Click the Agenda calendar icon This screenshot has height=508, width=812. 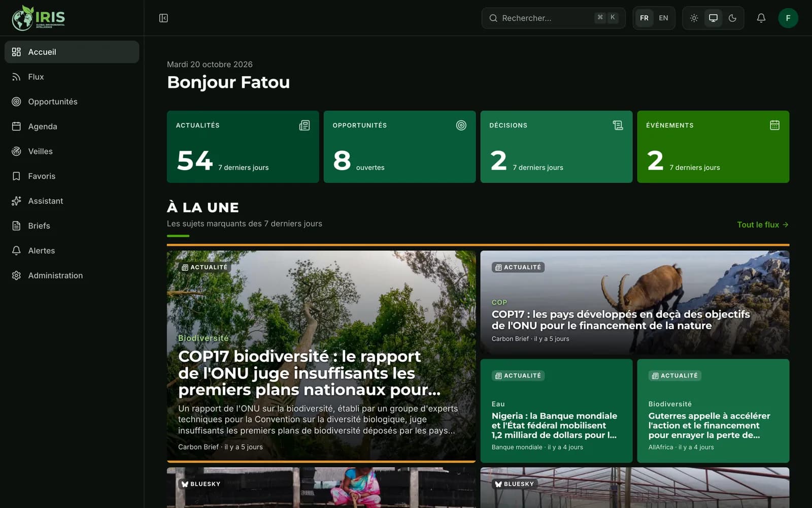pos(16,126)
